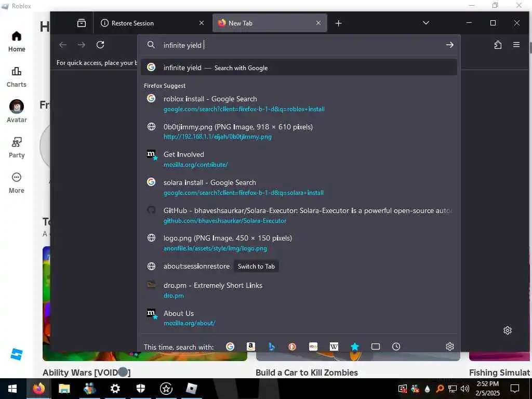Select the New Tab tab

[270, 23]
